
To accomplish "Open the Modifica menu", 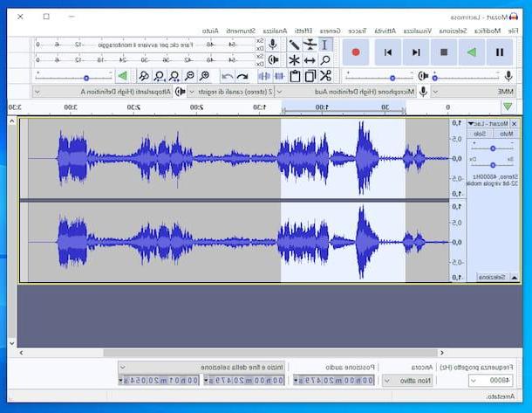I will (488, 31).
